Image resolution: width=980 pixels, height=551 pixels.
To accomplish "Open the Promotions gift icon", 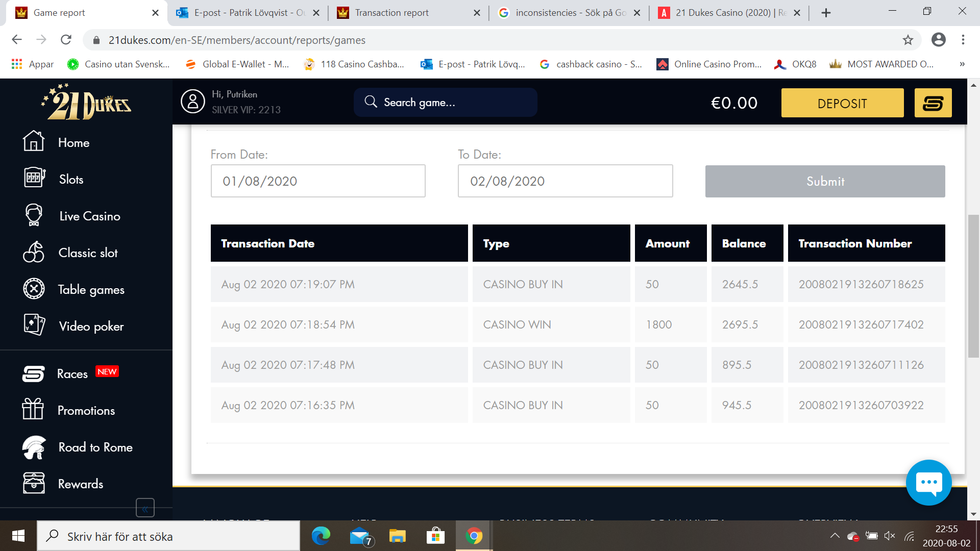I will (x=33, y=409).
